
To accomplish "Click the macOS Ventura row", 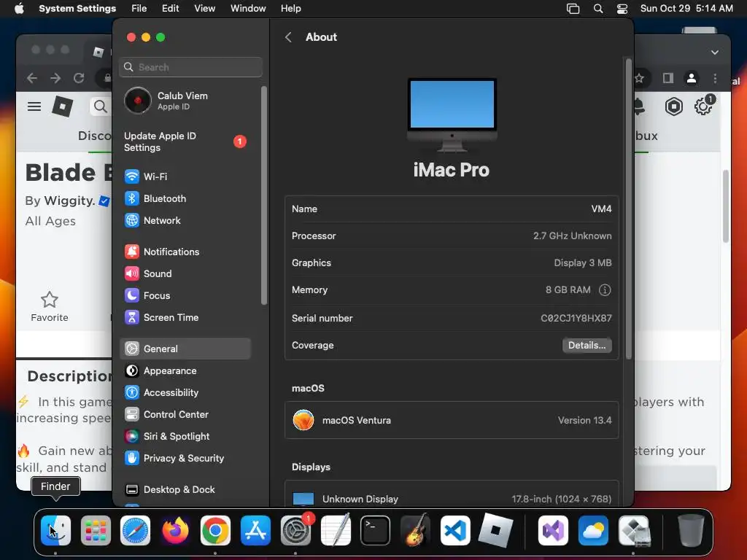I will coord(452,420).
